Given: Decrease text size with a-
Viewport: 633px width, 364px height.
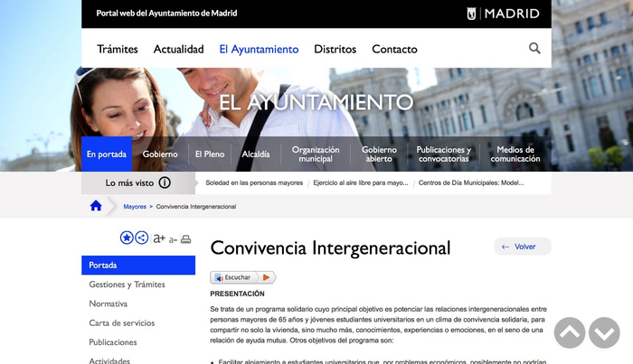Looking at the screenshot, I should coord(173,239).
